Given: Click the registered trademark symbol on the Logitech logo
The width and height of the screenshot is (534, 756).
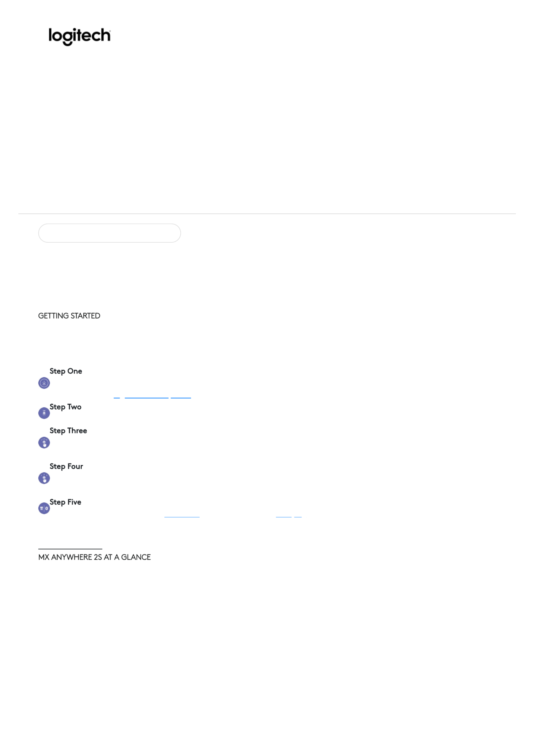Looking at the screenshot, I should point(110,30).
